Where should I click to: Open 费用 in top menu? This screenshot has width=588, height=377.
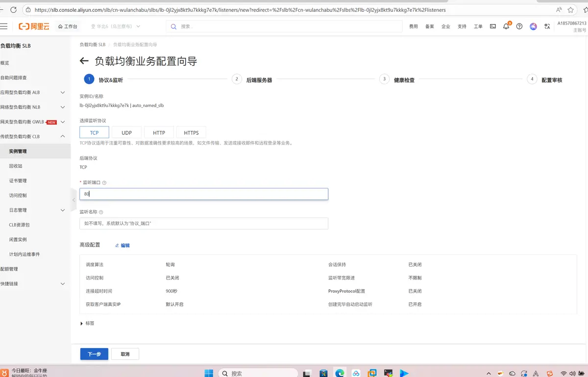coord(414,26)
